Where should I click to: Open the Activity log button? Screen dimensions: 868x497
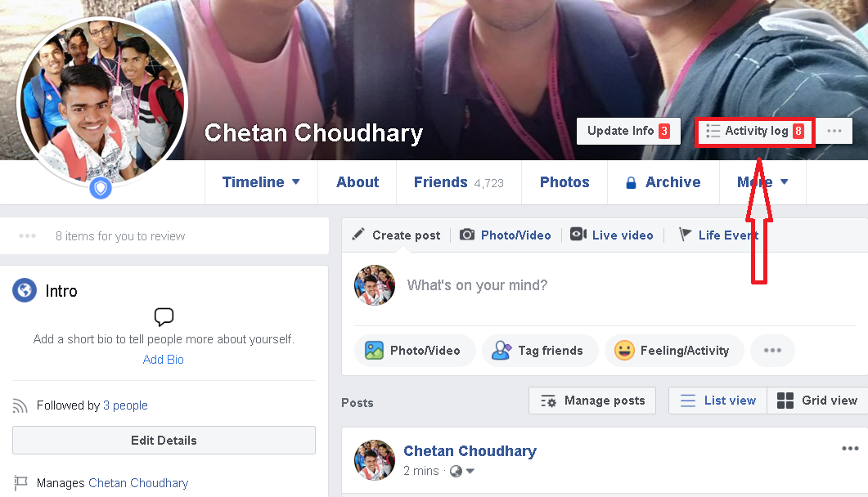[754, 131]
